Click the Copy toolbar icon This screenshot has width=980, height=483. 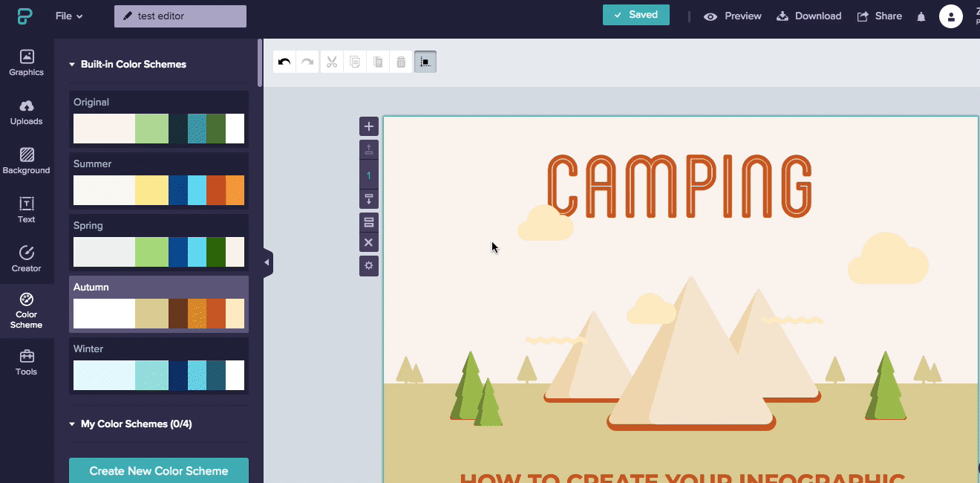coord(355,62)
